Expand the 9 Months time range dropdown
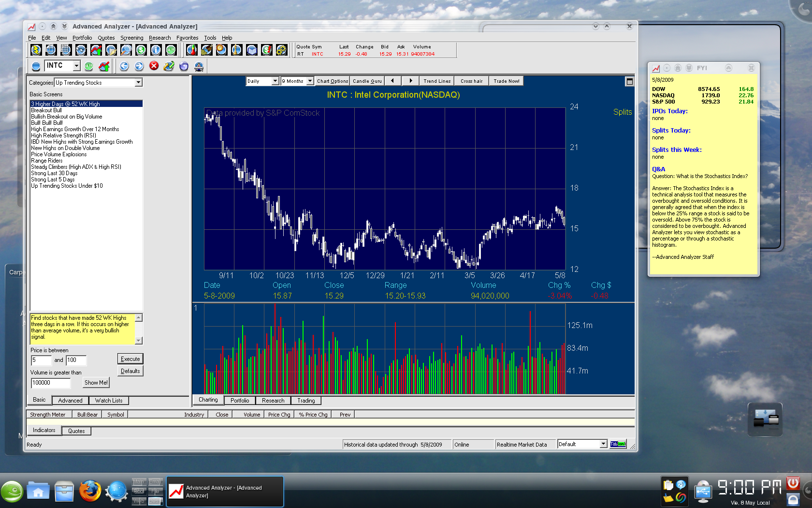This screenshot has width=812, height=508. tap(296, 81)
